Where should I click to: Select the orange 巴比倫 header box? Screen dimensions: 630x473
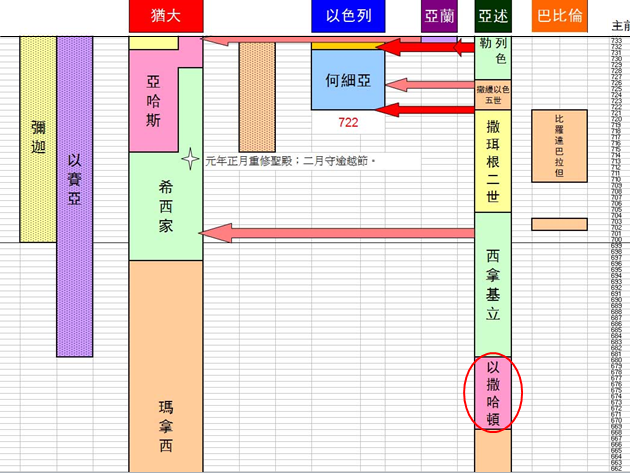pyautogui.click(x=559, y=16)
